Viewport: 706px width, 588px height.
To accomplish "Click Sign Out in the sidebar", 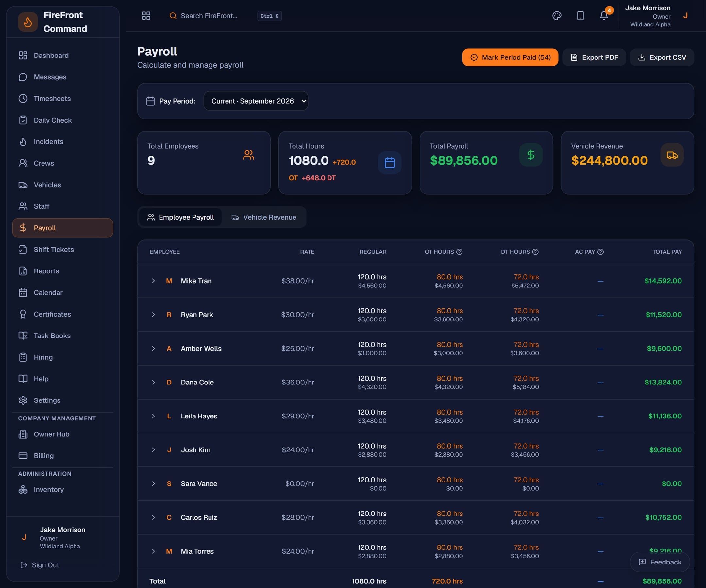I will point(40,565).
